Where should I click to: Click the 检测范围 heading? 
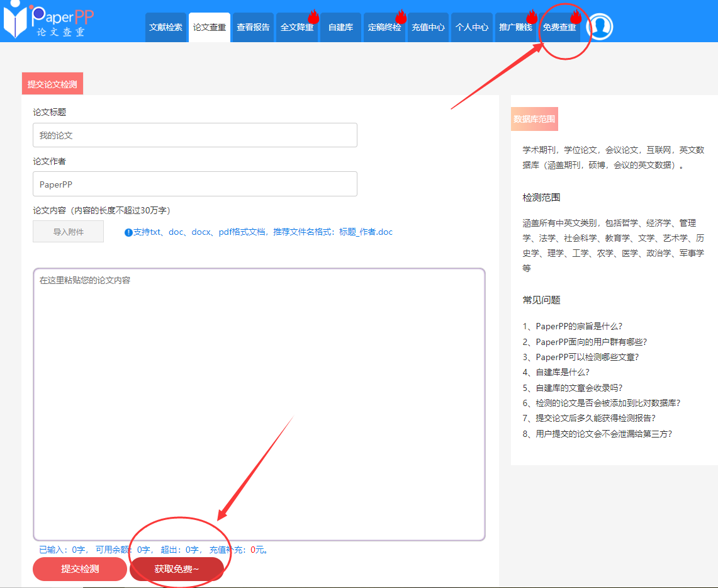(x=542, y=198)
